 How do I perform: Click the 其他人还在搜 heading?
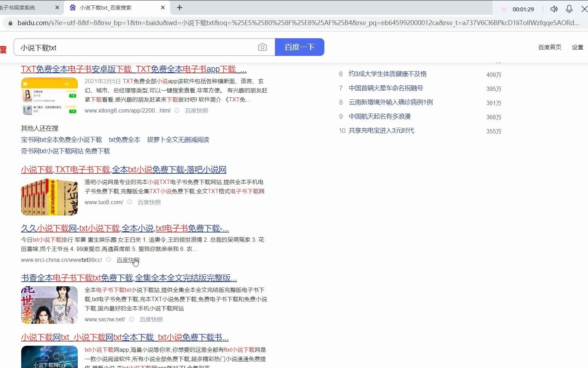pos(40,128)
